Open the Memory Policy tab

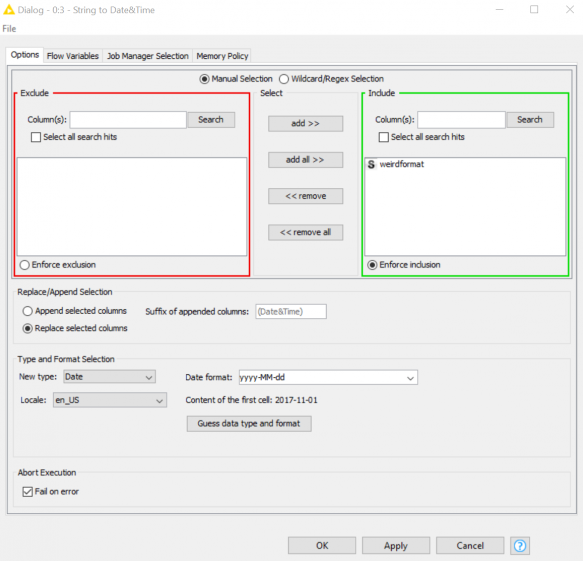click(x=222, y=56)
